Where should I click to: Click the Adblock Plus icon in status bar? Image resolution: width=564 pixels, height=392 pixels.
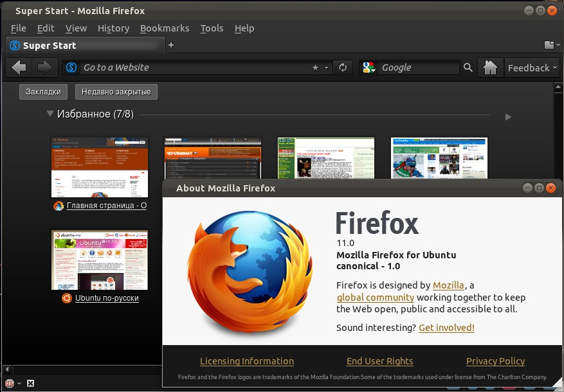[10, 384]
